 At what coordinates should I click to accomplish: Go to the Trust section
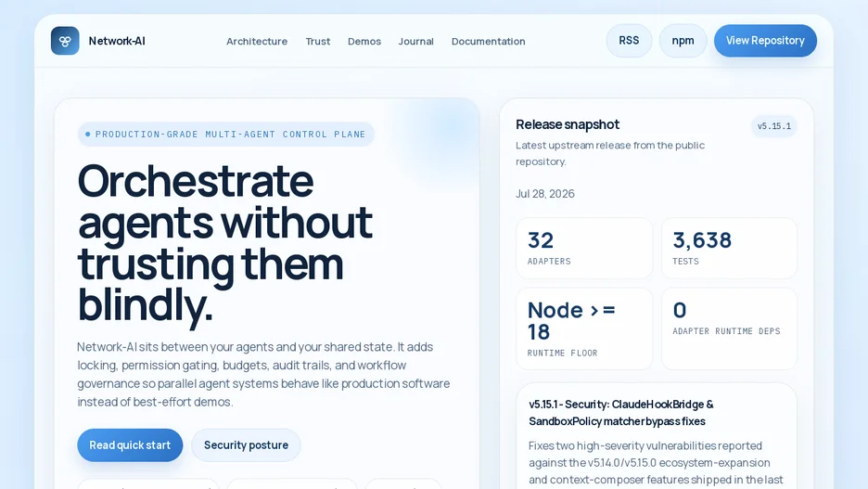click(318, 42)
